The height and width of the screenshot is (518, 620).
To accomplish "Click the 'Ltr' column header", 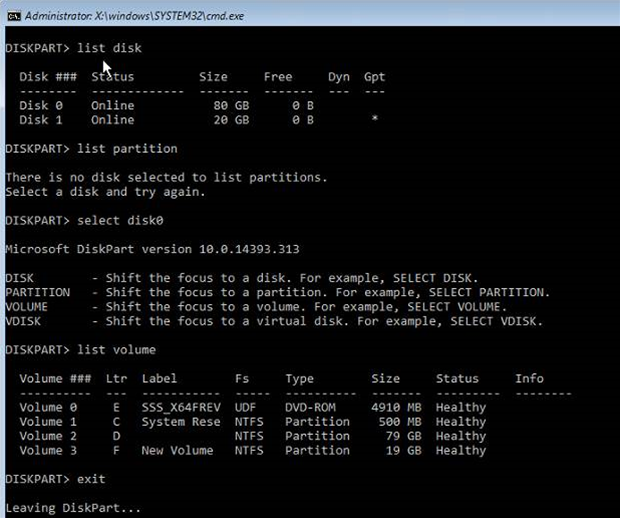I will click(116, 378).
